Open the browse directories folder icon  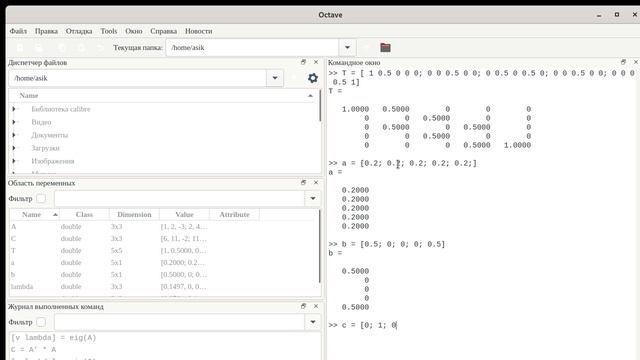385,47
